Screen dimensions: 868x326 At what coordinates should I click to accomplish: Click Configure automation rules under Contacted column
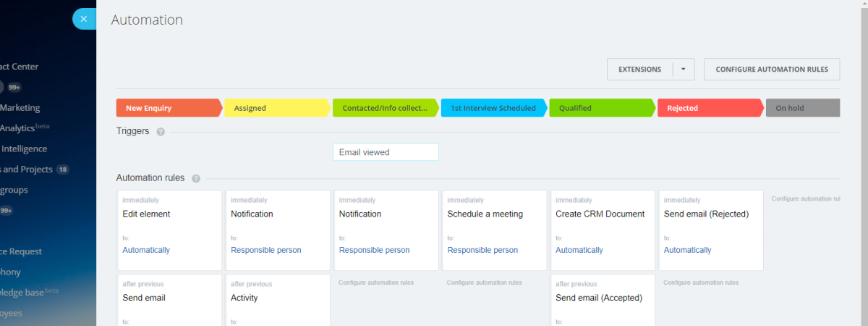376,283
